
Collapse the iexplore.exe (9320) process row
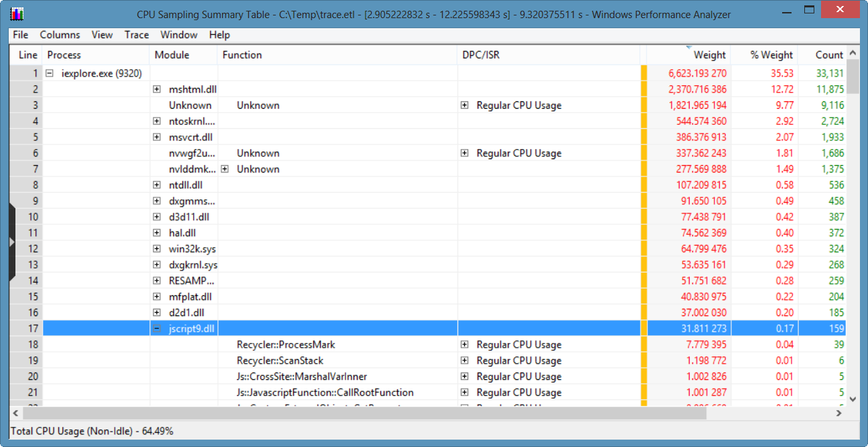coord(50,73)
